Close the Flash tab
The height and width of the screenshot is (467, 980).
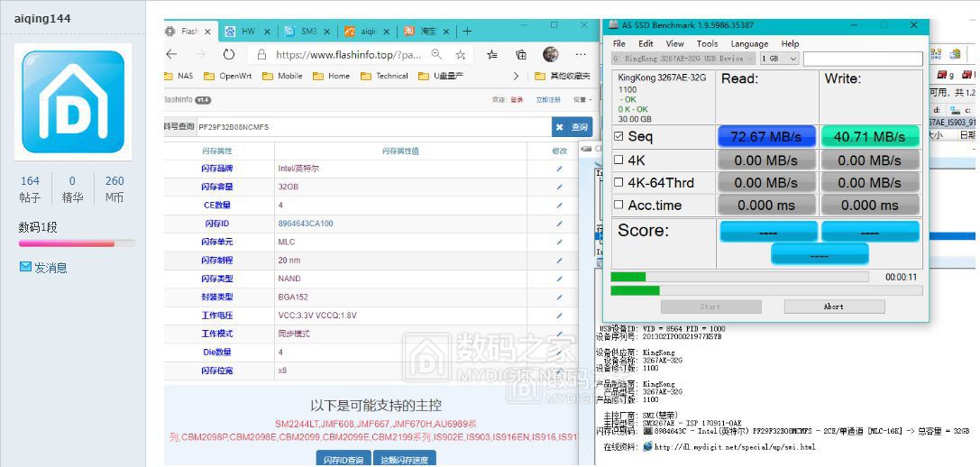(207, 32)
